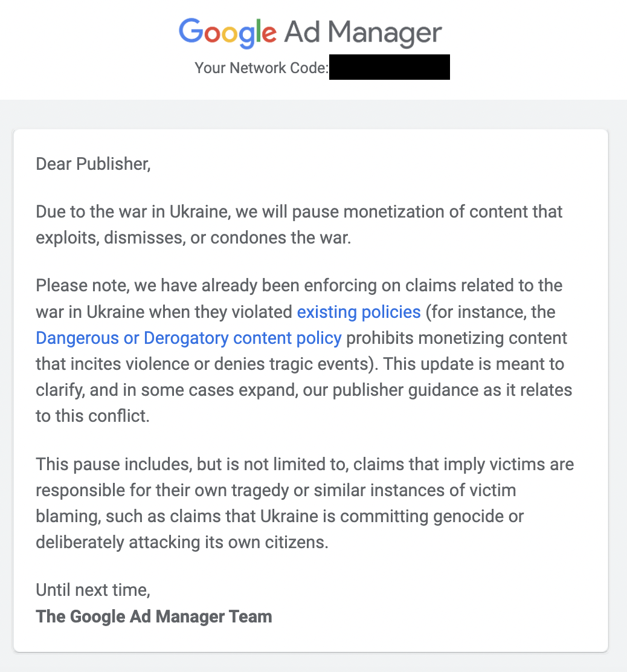This screenshot has width=627, height=672.
Task: Click the Your Network Code label
Action: [262, 68]
